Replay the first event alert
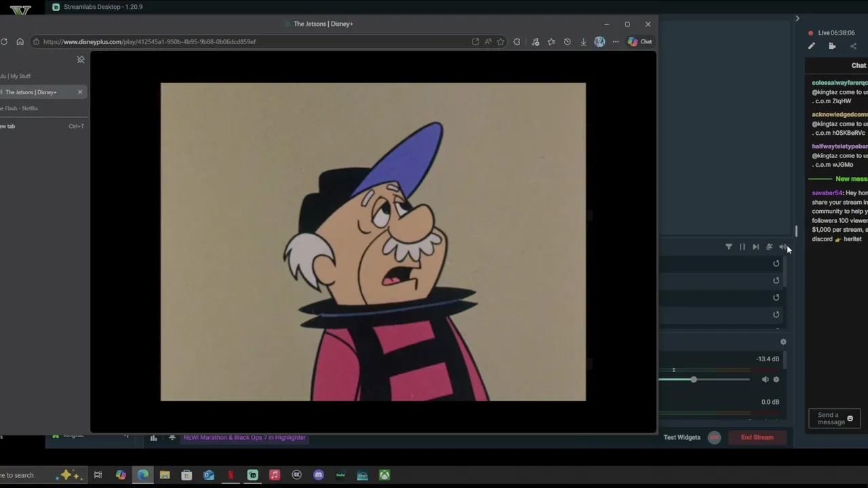Image resolution: width=868 pixels, height=488 pixels. [776, 264]
